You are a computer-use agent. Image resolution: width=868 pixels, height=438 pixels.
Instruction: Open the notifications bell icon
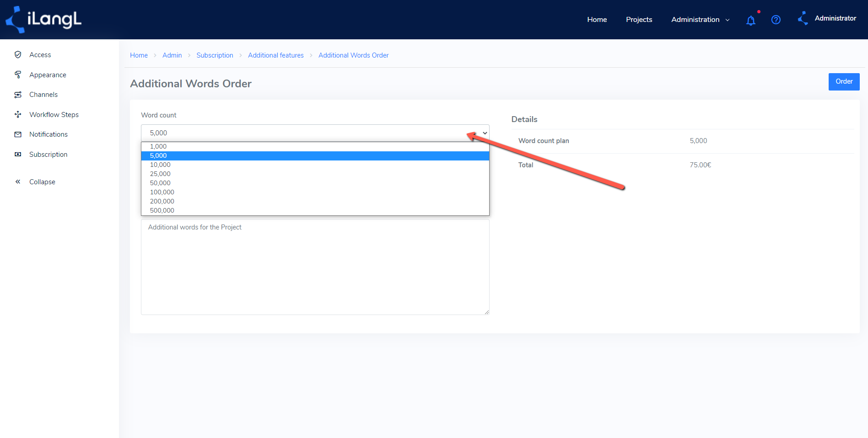pyautogui.click(x=750, y=20)
